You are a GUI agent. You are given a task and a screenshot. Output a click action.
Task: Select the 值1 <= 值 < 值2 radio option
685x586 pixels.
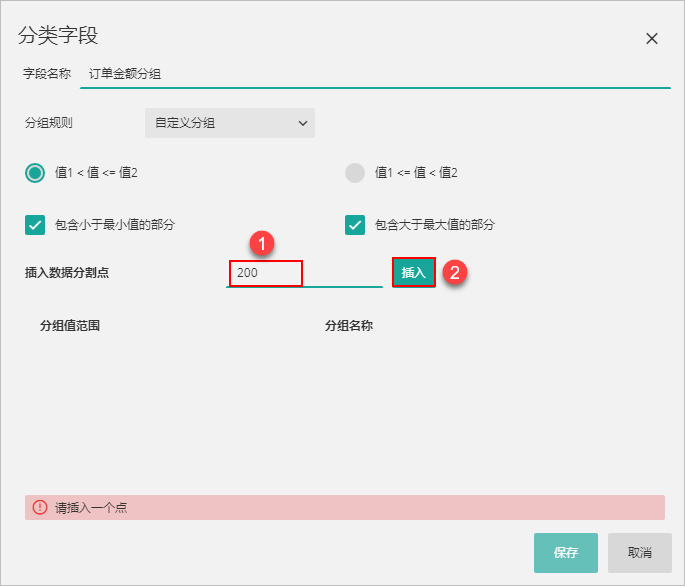[355, 173]
